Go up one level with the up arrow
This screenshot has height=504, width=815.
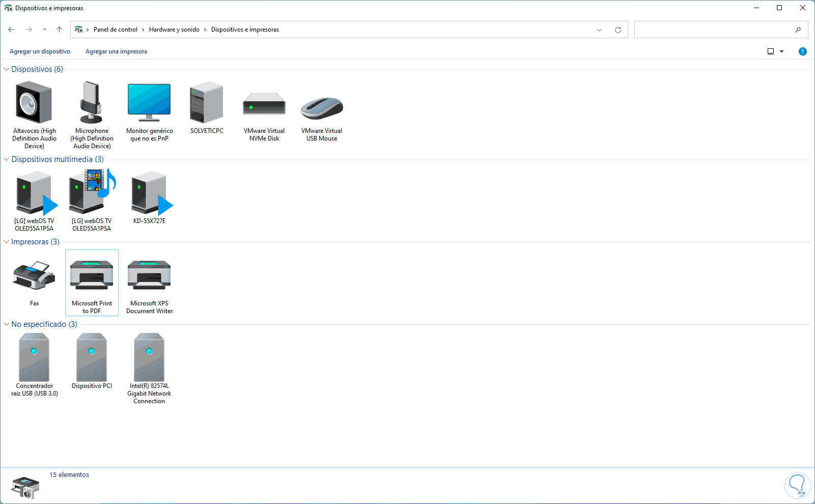point(59,30)
